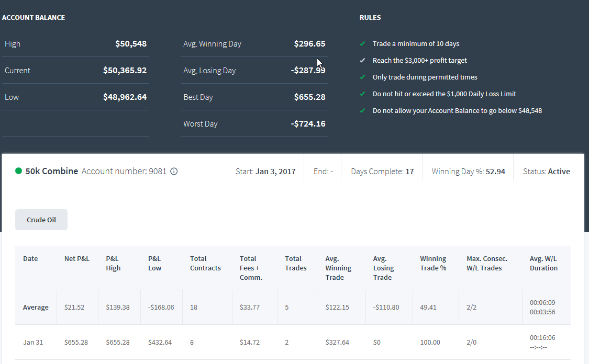Click the checkmark for Only trade during permitted times
The height and width of the screenshot is (364, 589).
point(362,77)
